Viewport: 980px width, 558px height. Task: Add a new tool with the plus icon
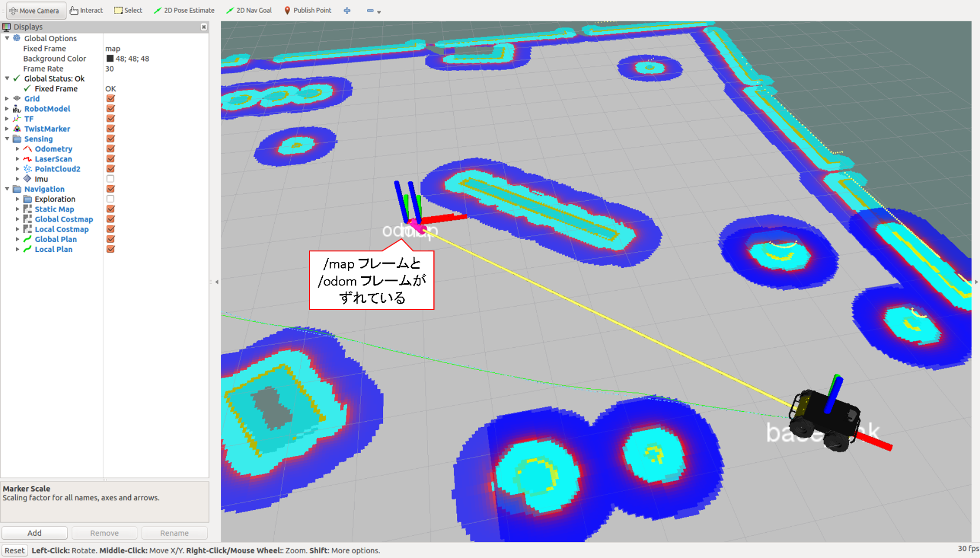coord(346,10)
